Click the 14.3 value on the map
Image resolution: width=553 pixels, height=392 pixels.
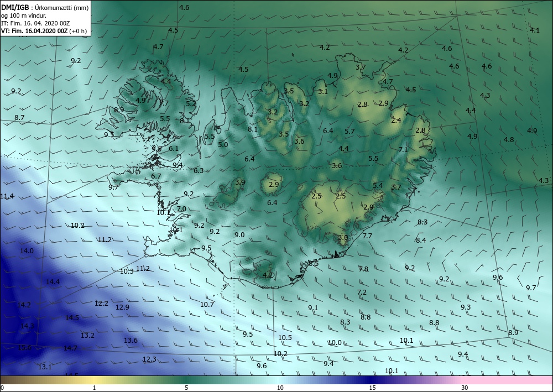[x=27, y=326]
